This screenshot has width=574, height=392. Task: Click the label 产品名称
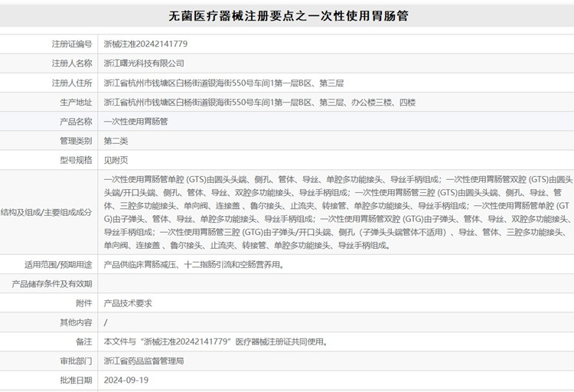76,122
